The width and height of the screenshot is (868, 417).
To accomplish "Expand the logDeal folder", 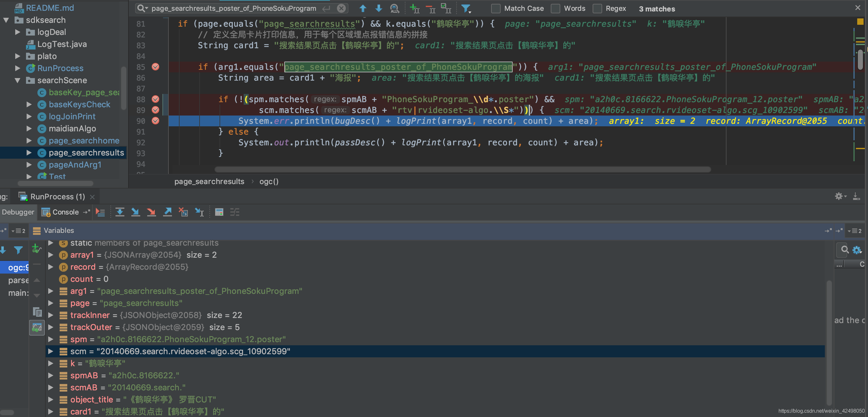I will coord(17,32).
